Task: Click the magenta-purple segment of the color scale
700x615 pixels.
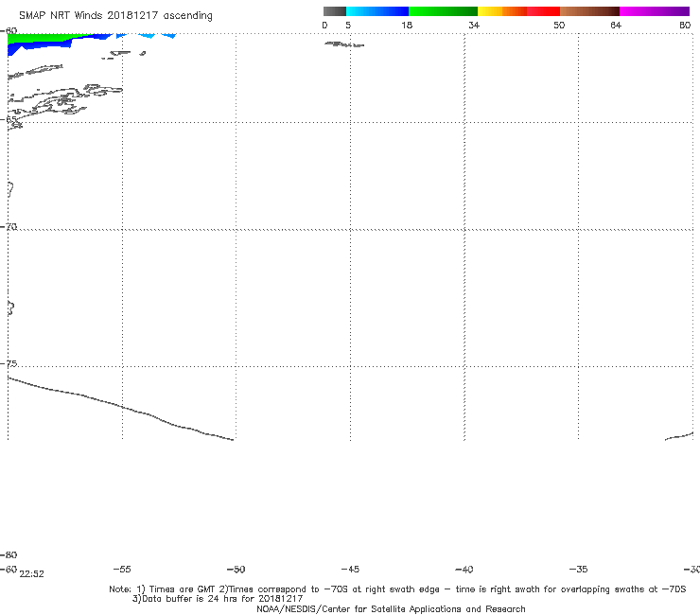Action: 655,11
